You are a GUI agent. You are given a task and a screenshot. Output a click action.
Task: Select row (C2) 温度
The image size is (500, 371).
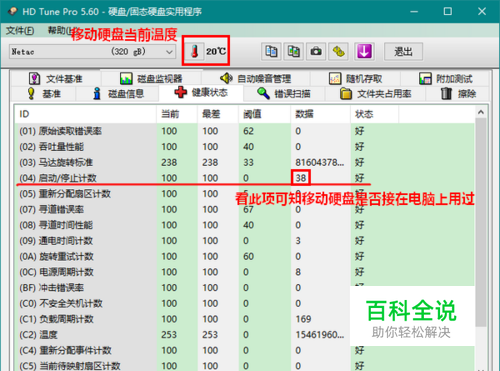[x=245, y=335]
